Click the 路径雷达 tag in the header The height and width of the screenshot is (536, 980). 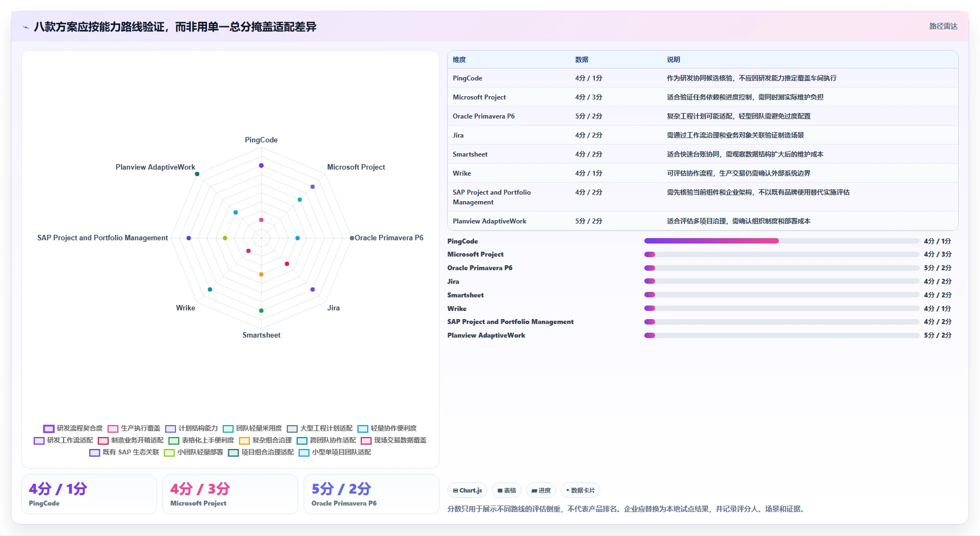pyautogui.click(x=943, y=26)
